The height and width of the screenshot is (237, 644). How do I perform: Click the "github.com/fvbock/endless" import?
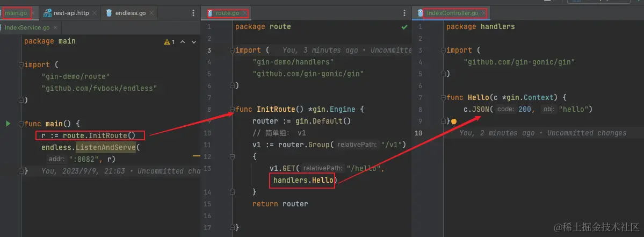pos(99,88)
